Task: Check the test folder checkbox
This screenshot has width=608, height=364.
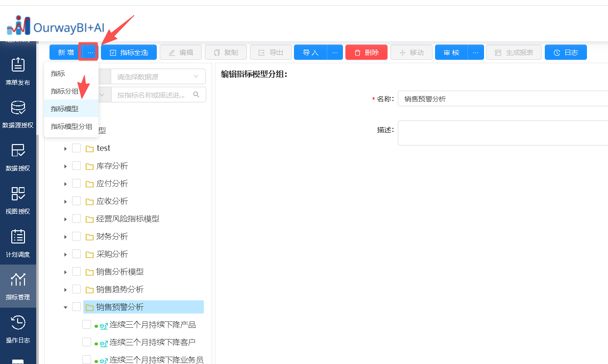Action: coord(76,148)
